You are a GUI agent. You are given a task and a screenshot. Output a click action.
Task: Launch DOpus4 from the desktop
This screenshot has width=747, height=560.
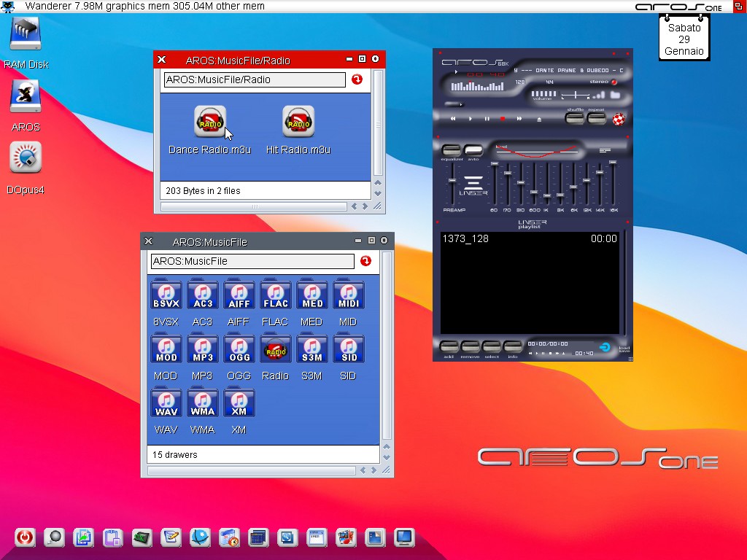26,158
